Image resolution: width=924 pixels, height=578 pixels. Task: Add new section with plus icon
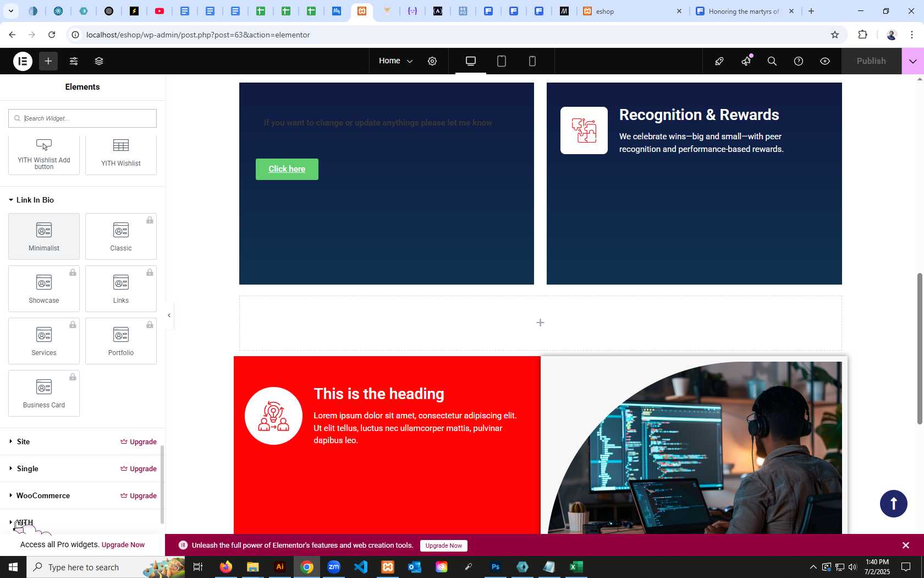[x=540, y=323]
